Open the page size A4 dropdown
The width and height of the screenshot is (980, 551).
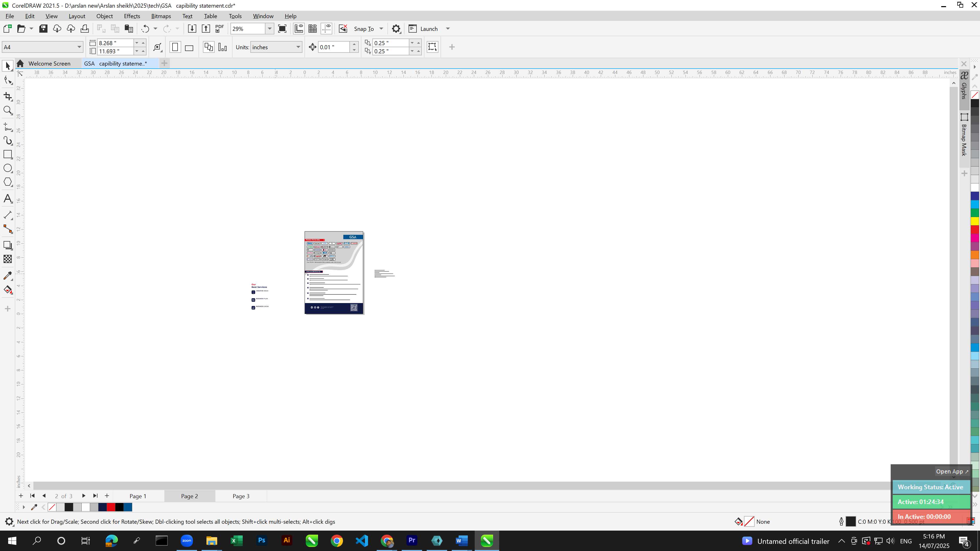tap(79, 47)
